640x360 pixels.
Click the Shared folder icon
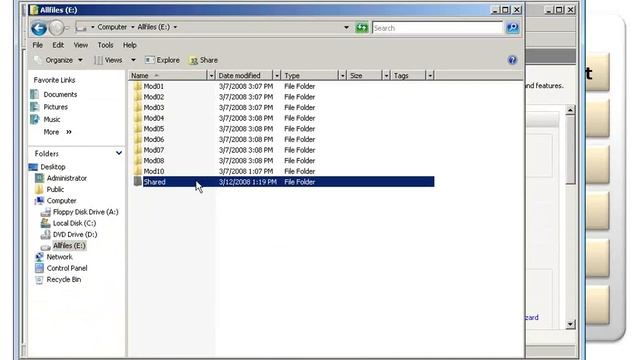coord(138,182)
